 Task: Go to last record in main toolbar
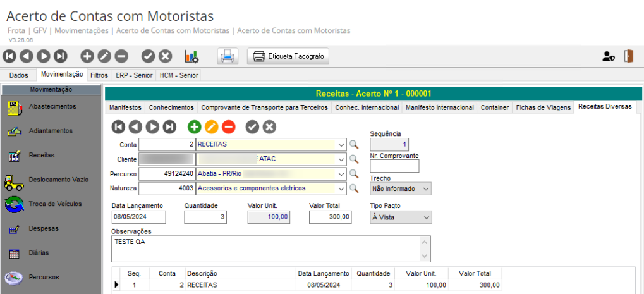point(61,56)
